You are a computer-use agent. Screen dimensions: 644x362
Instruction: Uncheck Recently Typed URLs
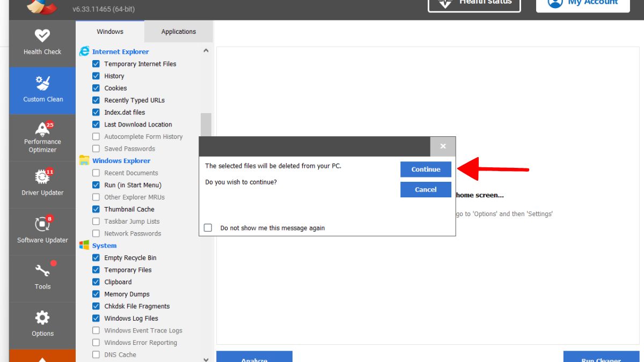tap(96, 100)
